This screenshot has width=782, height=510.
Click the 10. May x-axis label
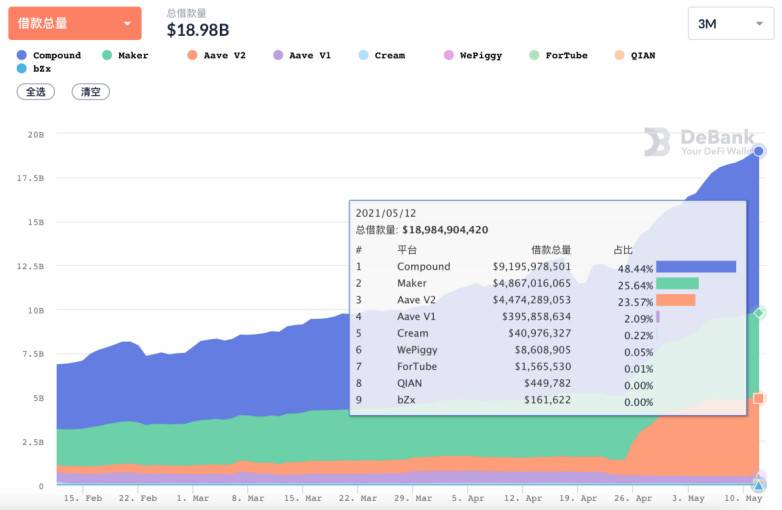click(x=743, y=498)
